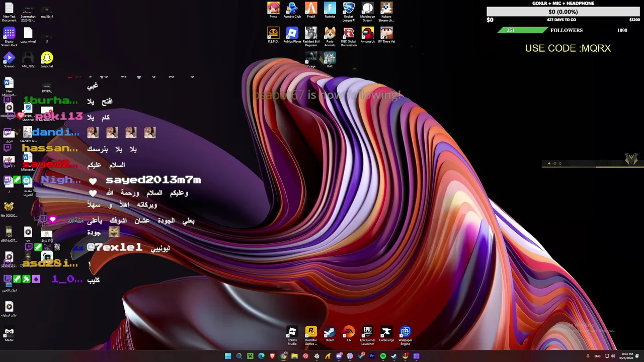Open the Party Animals desktop icon
This screenshot has height=362, width=644.
(330, 37)
